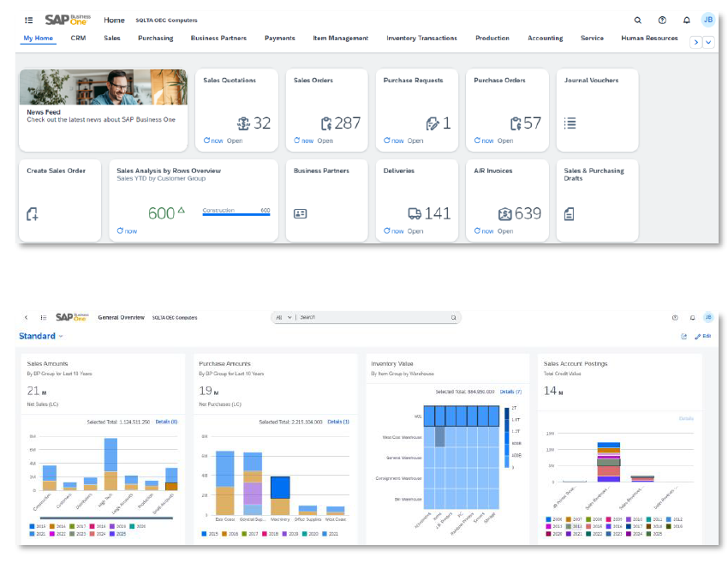Switch to the Purchasing tab

tap(155, 38)
